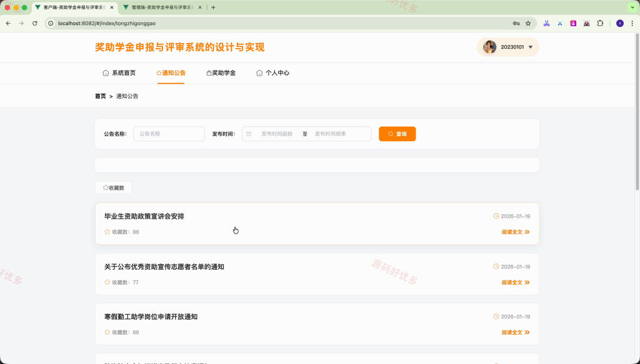The width and height of the screenshot is (640, 364).
Task: Click the 通知公告 breadcrumb text
Action: tap(127, 96)
